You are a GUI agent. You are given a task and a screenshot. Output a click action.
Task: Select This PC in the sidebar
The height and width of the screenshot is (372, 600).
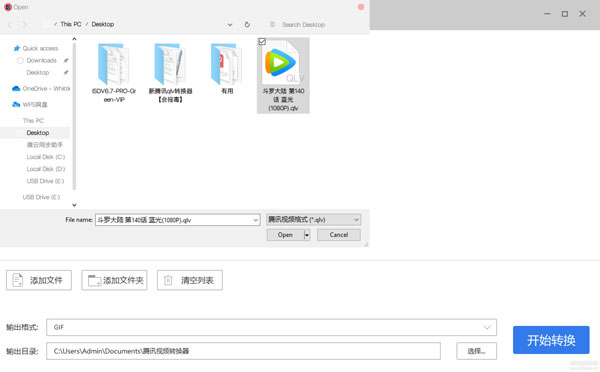click(x=33, y=121)
